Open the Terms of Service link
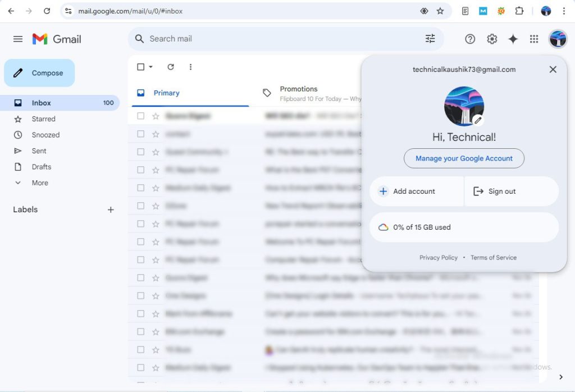The width and height of the screenshot is (575, 392). [494, 257]
